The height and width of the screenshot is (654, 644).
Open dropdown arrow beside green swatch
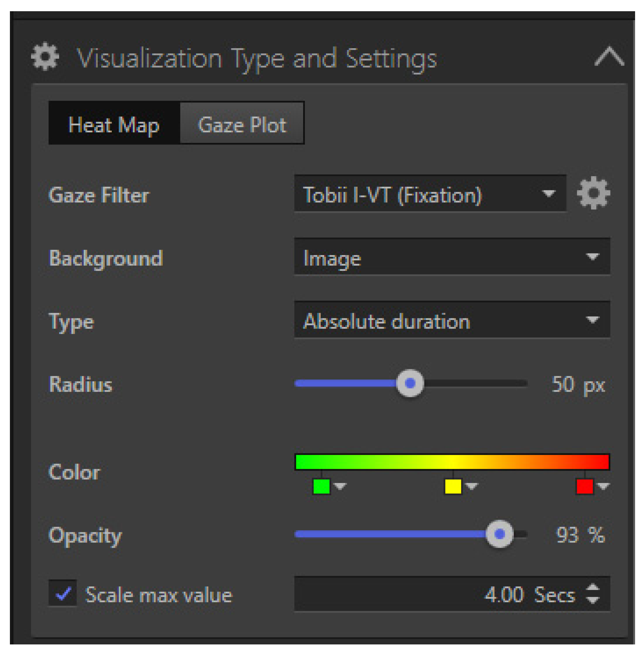340,486
